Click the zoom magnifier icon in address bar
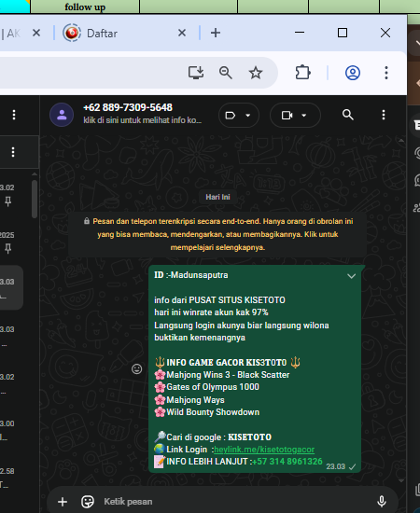The height and width of the screenshot is (513, 420). coord(226,73)
